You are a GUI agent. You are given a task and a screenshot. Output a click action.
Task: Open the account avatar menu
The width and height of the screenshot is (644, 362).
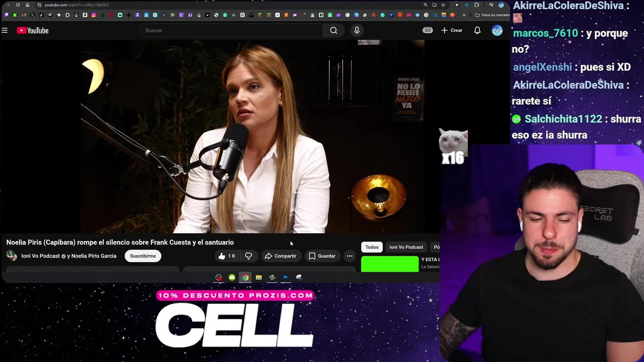(x=497, y=30)
